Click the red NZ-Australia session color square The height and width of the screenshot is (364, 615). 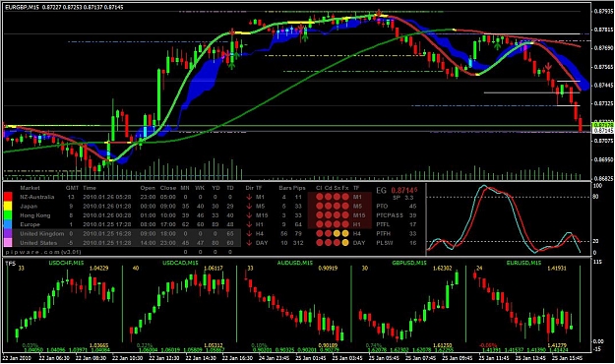8,197
